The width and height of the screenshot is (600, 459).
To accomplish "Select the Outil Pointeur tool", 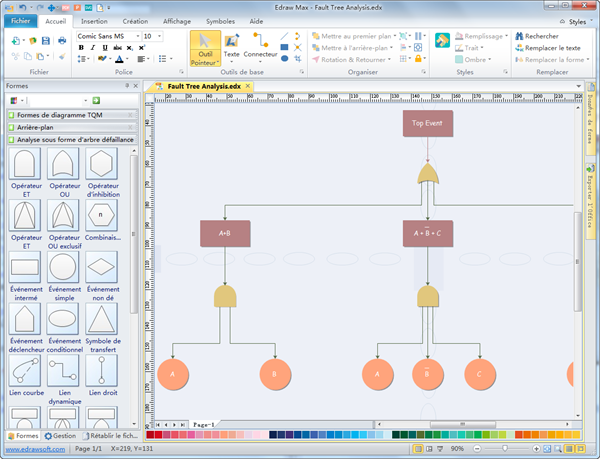I will coord(205,48).
